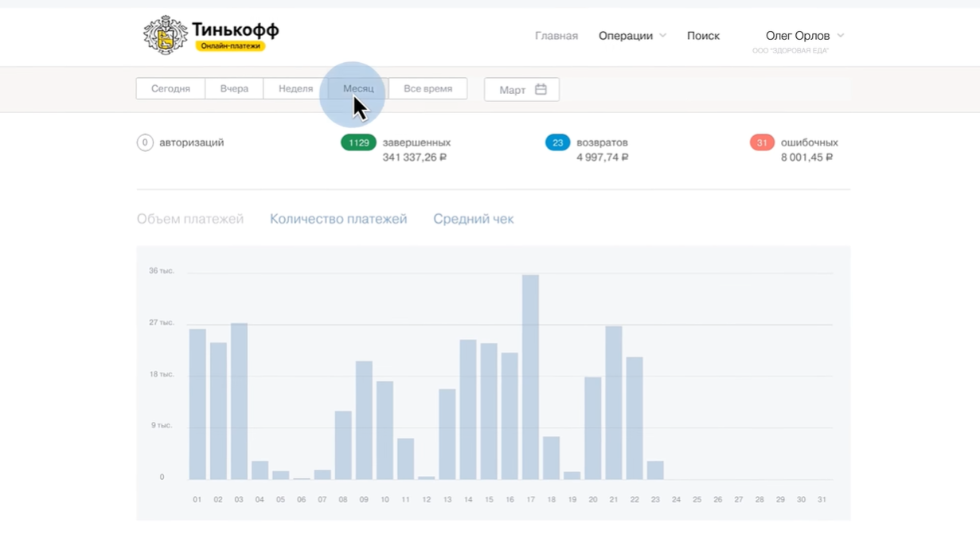
Task: Open Поиск in the top navigation
Action: click(x=703, y=36)
